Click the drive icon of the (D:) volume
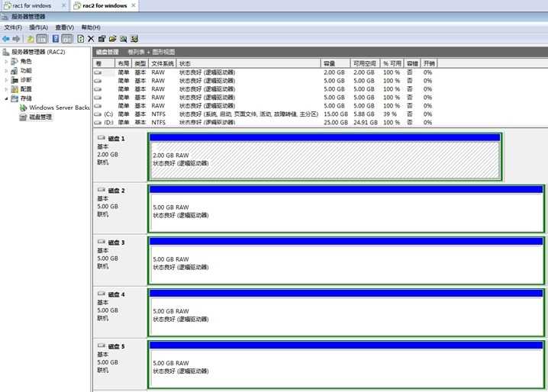Viewport: 548px width, 392px height. pos(98,123)
